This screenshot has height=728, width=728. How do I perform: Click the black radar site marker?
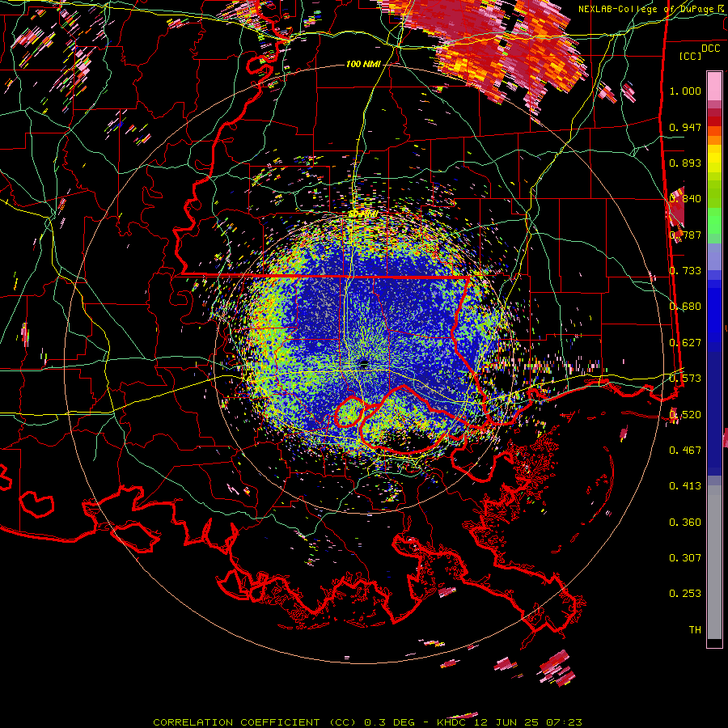pos(364,363)
